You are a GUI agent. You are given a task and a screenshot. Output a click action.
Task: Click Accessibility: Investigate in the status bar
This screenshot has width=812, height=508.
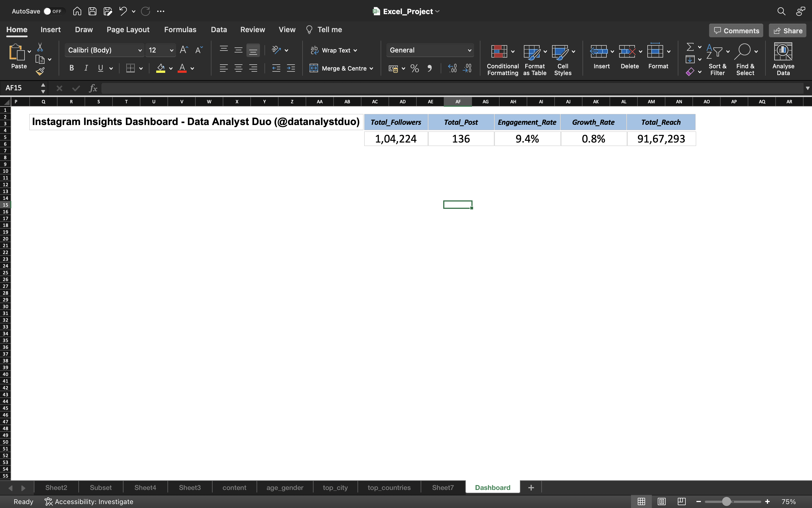coord(89,502)
